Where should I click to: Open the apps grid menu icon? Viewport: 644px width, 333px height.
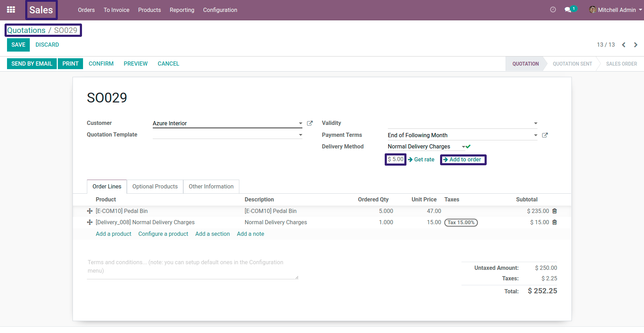coord(11,10)
